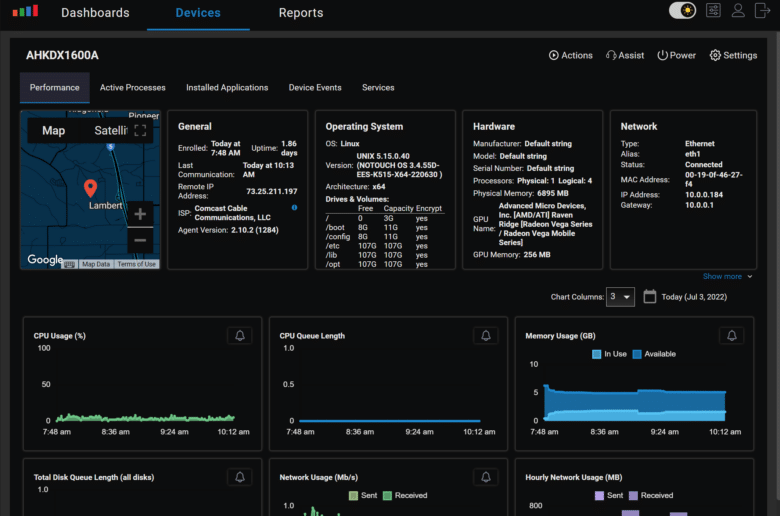
Task: Open map Terms of Use link
Action: pos(136,264)
